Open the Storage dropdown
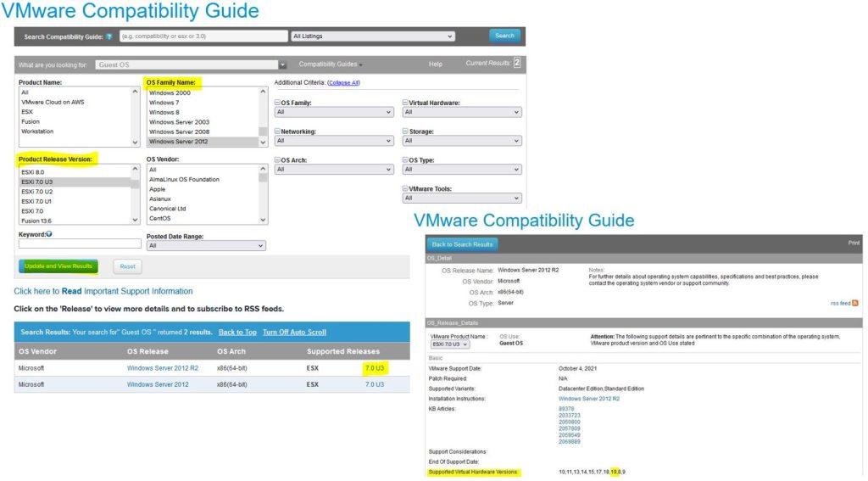This screenshot has width=868, height=481. click(462, 141)
